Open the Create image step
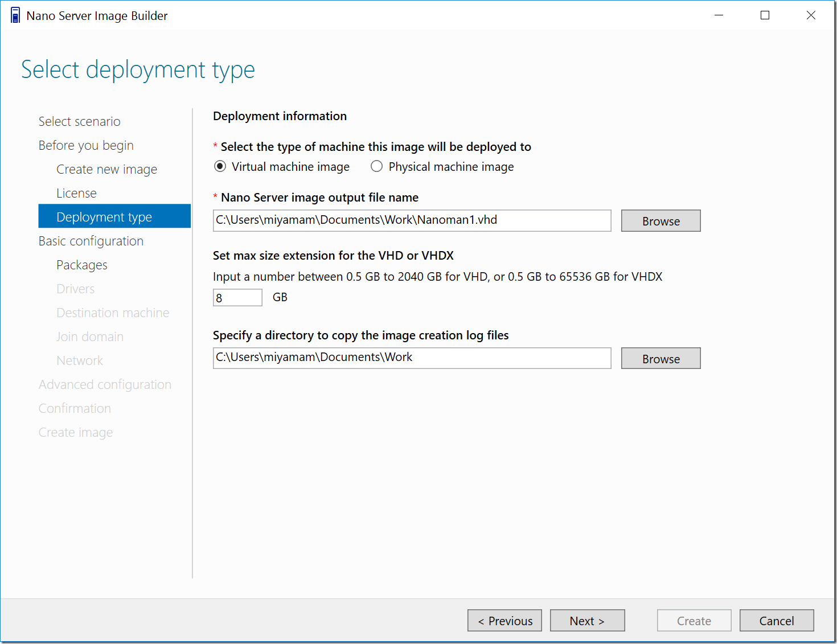 75,432
